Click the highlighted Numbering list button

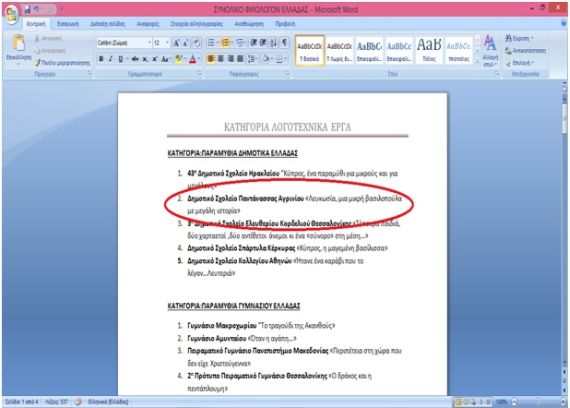226,43
